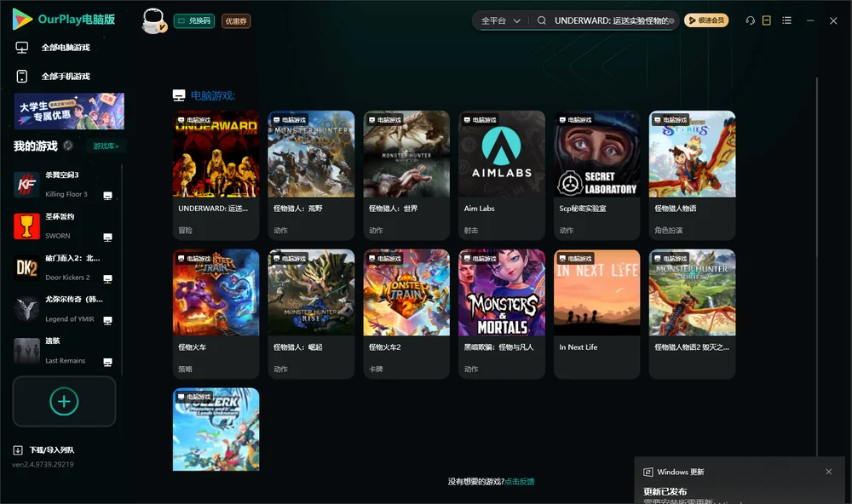Click the yellow mini-window icon
This screenshot has width=852, height=504.
click(767, 20)
